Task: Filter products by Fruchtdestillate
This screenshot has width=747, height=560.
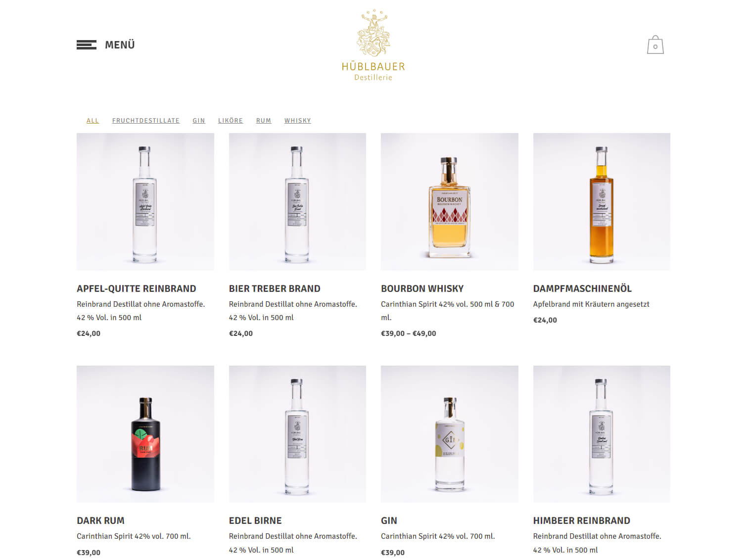Action: (x=146, y=121)
